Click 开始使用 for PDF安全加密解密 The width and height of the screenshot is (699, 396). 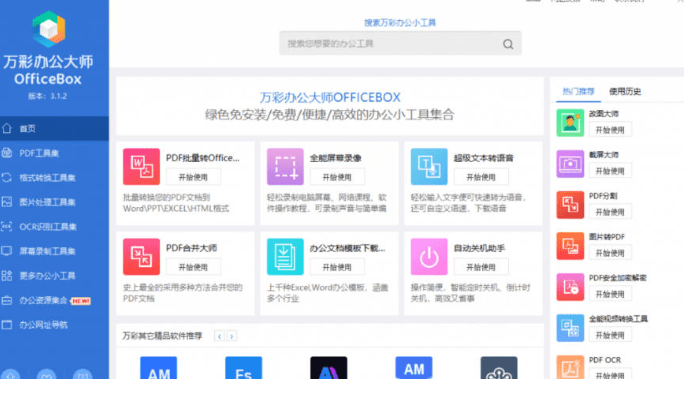point(610,294)
